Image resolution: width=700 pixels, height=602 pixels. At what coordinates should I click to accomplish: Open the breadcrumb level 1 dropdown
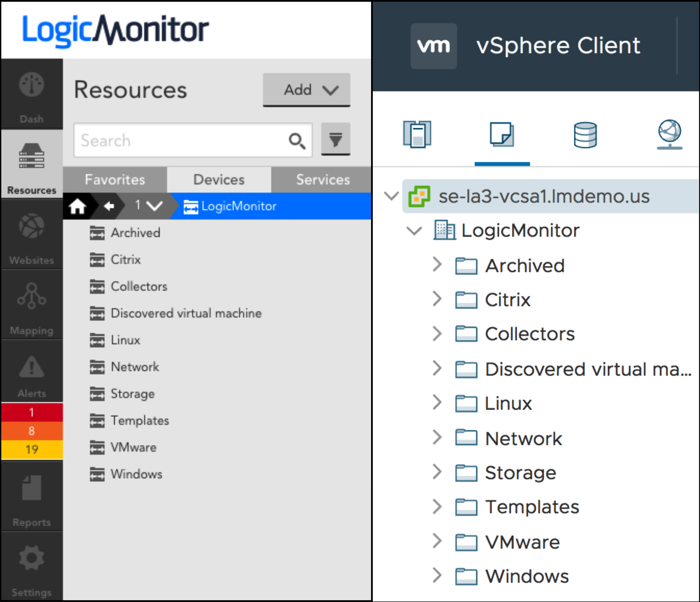149,205
